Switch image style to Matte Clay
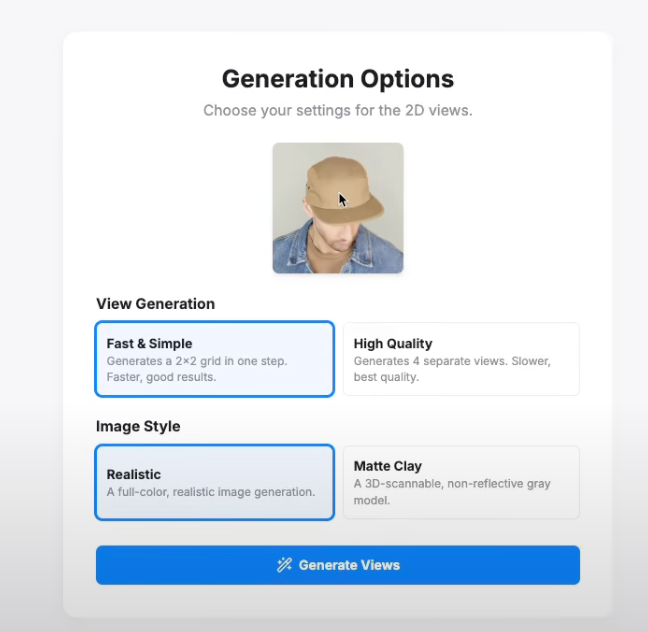Screen dimensions: 648x632 pyautogui.click(x=461, y=482)
